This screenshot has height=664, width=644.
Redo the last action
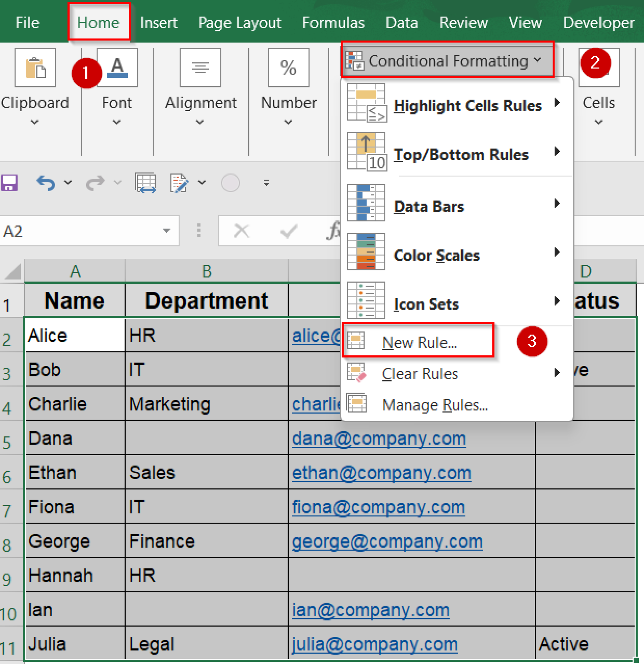(96, 183)
